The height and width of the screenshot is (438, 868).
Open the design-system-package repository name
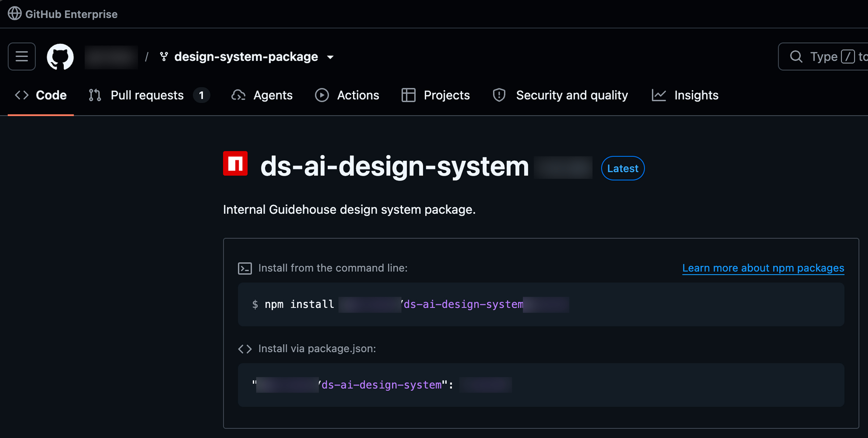point(246,57)
